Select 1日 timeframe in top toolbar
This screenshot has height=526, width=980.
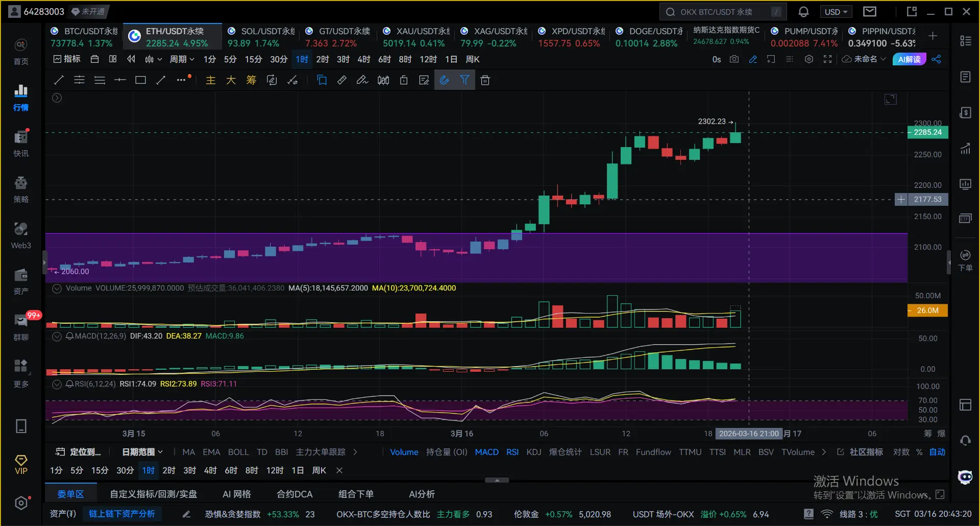click(451, 59)
